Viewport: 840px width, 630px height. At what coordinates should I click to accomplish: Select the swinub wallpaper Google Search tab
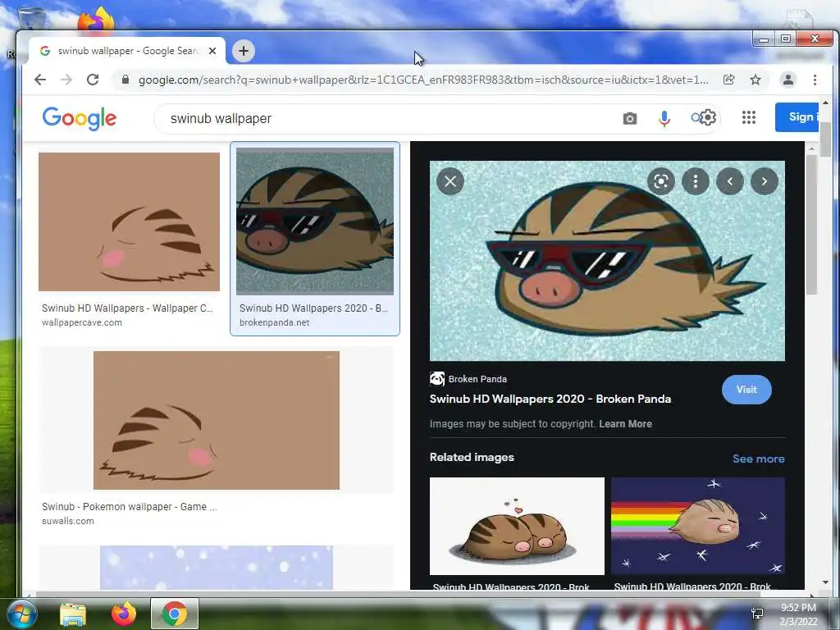pos(127,51)
